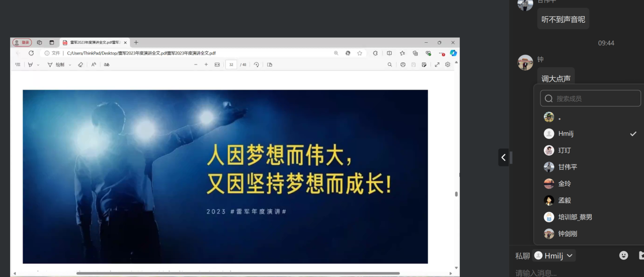Start read aloud for the PDF
The height and width of the screenshot is (277, 644).
coord(94,64)
